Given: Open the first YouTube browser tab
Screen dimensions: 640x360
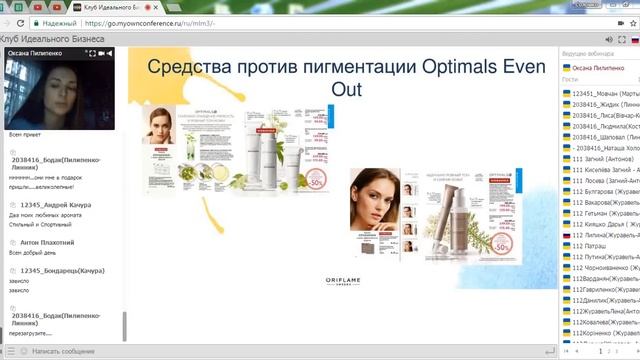Looking at the screenshot, I should tap(38, 7).
